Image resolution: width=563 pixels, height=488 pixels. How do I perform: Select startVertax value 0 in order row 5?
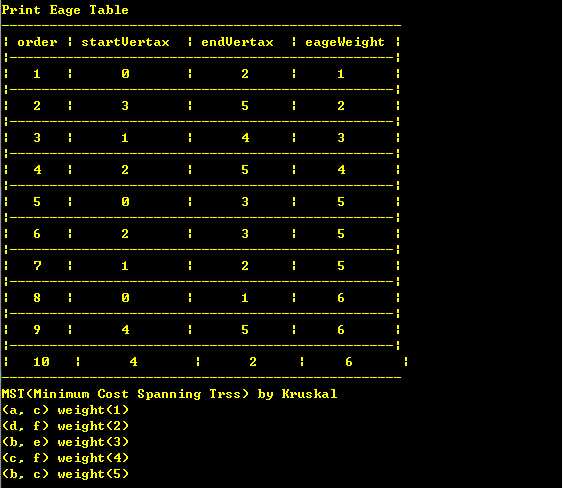click(x=125, y=202)
